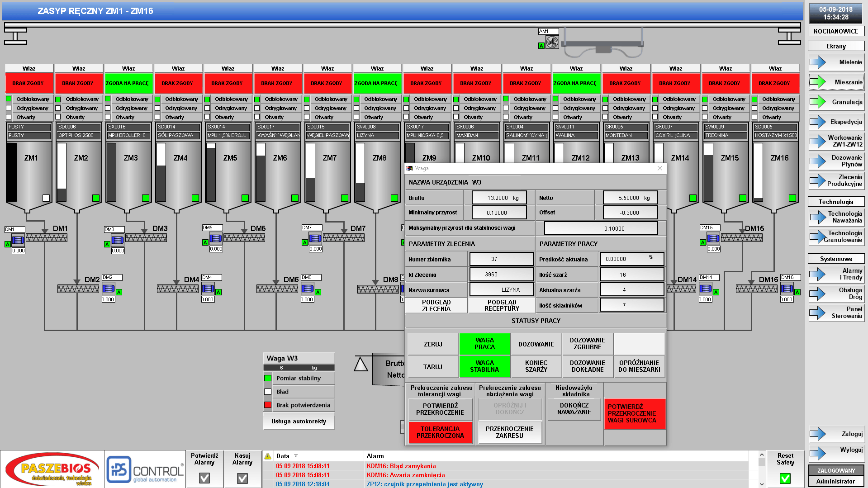This screenshot has width=868, height=488.
Task: Toggle ZM16 Otwarty checkbox
Action: click(x=754, y=117)
